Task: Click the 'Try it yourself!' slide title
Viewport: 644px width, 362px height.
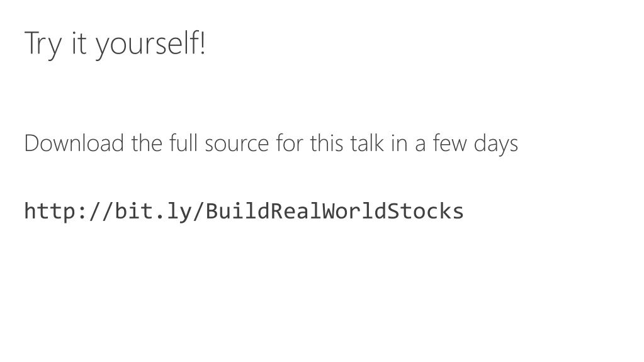Action: 115,44
